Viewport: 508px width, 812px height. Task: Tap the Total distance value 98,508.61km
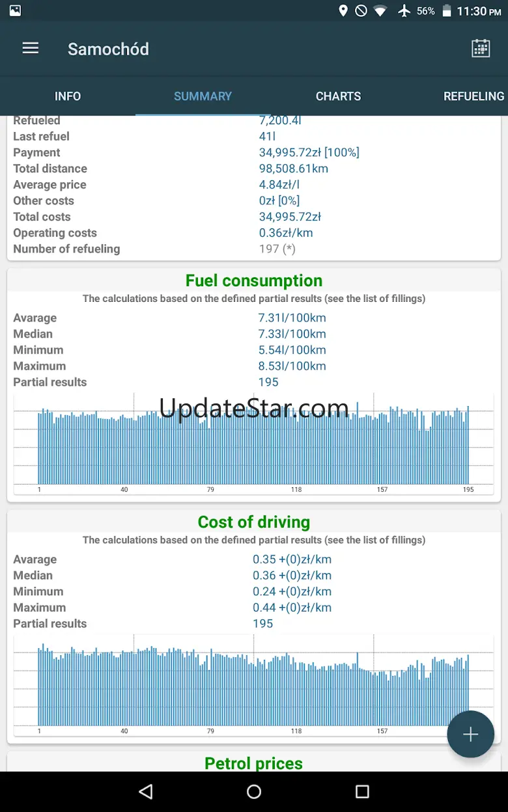[x=294, y=169]
